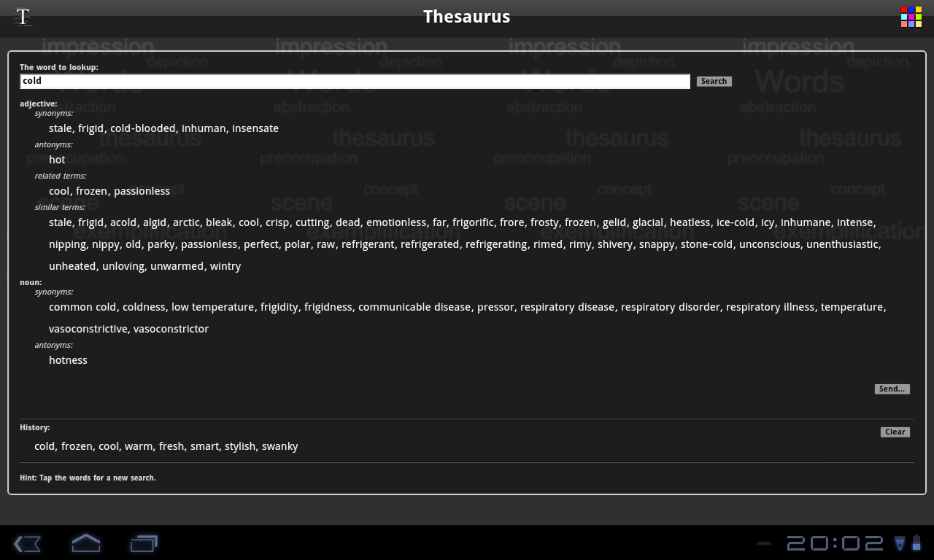Open noun synonym 'vasoconstrictive'
Image resolution: width=934 pixels, height=560 pixels.
pyautogui.click(x=88, y=329)
